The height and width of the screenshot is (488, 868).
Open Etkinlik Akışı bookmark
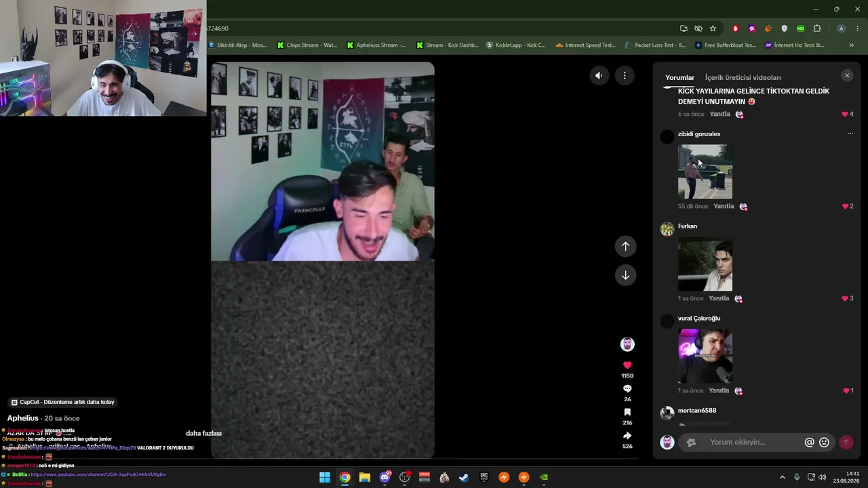pyautogui.click(x=237, y=45)
